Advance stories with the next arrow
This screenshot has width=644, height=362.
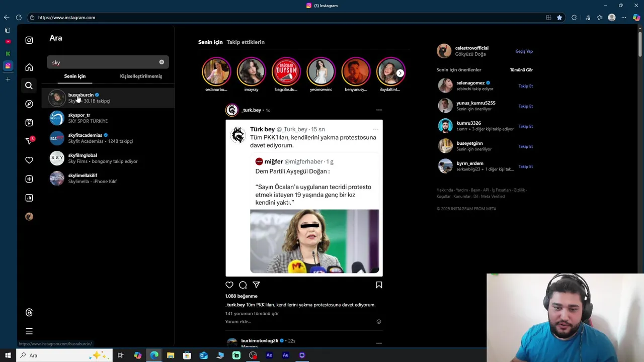point(400,73)
